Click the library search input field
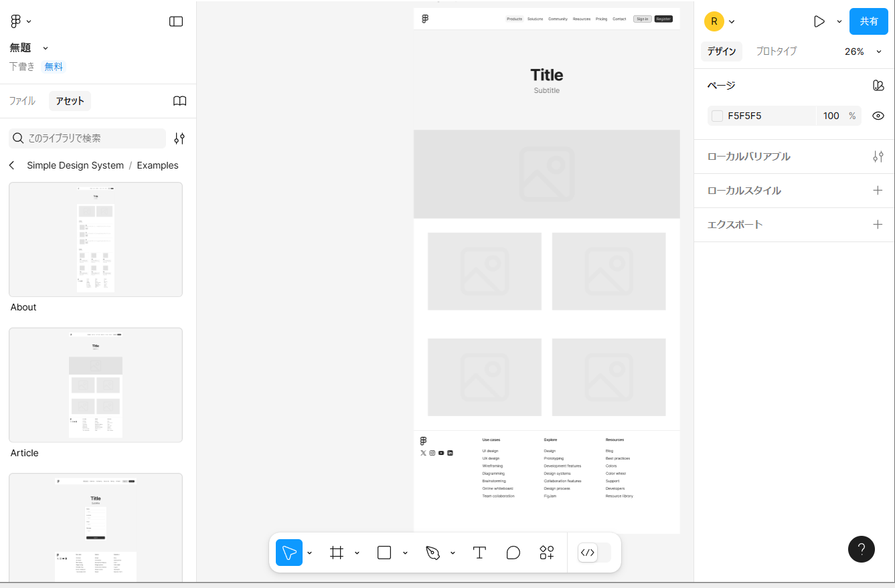Image resolution: width=895 pixels, height=588 pixels. tap(87, 138)
